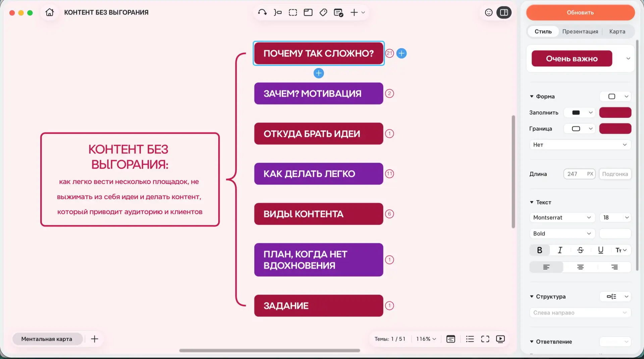Click the orange Обновить button
644x359 pixels.
coord(580,12)
